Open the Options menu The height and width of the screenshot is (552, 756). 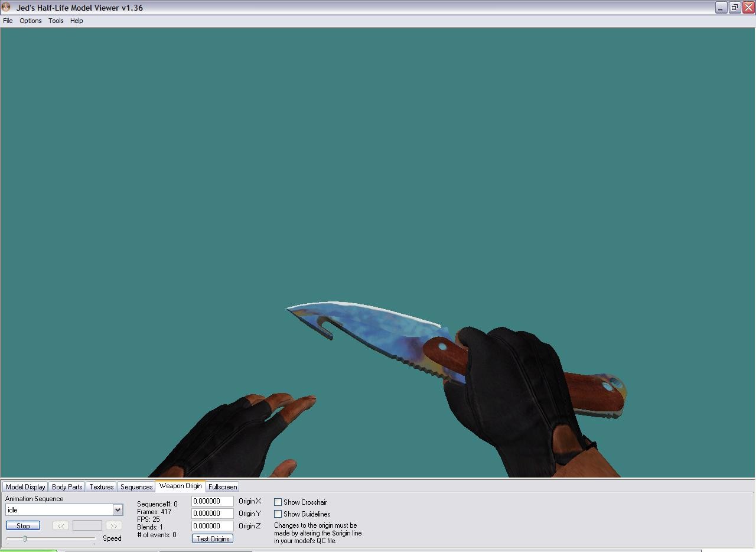(x=30, y=21)
